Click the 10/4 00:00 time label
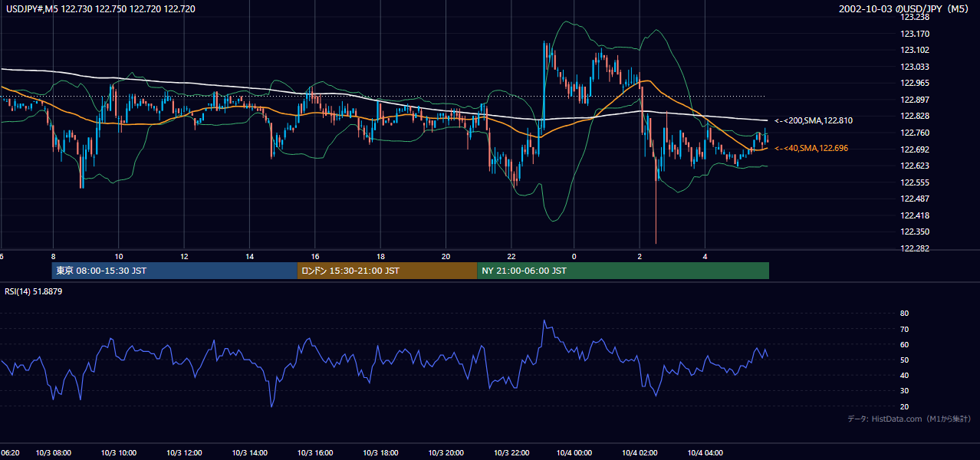 point(575,453)
